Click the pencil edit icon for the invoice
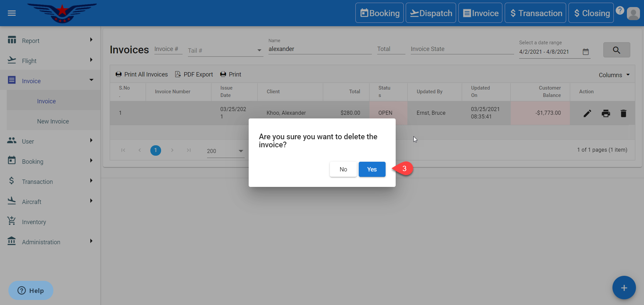Image resolution: width=644 pixels, height=305 pixels. point(587,113)
